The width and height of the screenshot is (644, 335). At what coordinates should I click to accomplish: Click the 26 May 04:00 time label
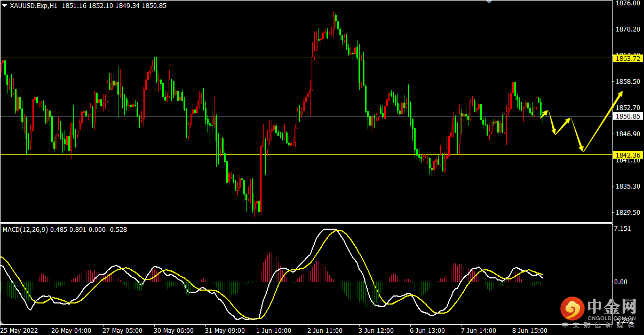point(71,331)
